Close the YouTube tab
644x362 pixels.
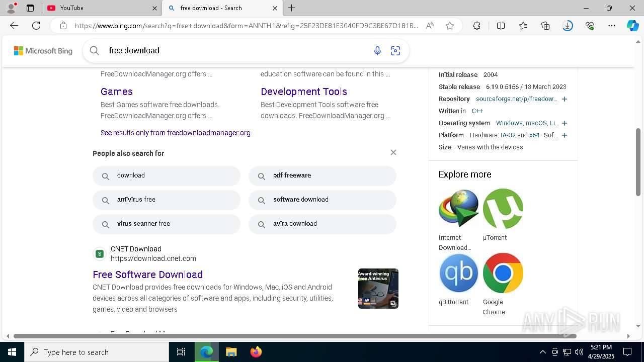[154, 8]
